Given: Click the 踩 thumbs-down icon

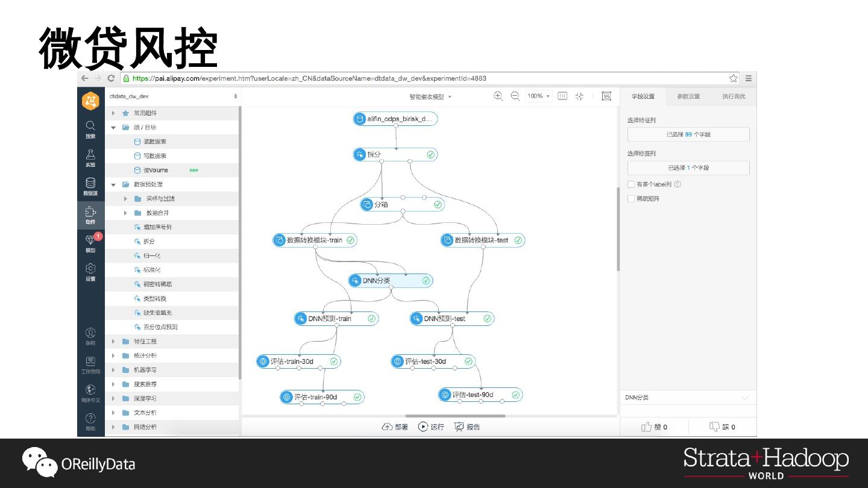Looking at the screenshot, I should point(715,427).
